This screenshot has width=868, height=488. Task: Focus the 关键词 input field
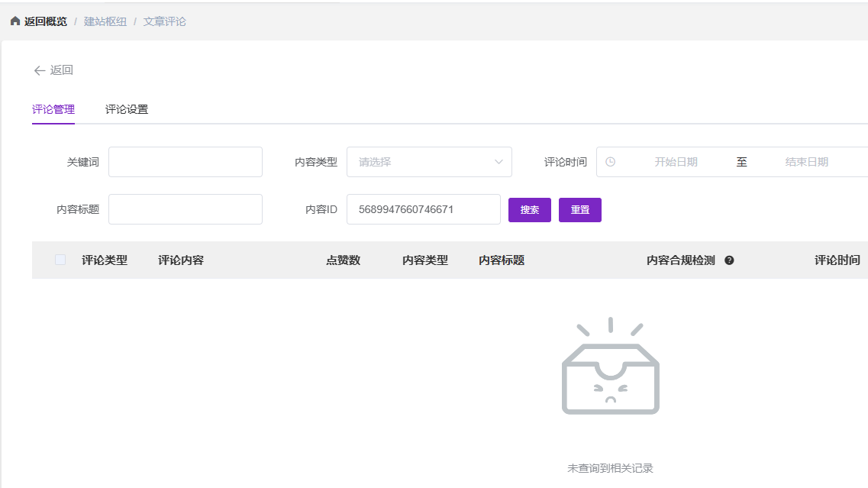186,162
